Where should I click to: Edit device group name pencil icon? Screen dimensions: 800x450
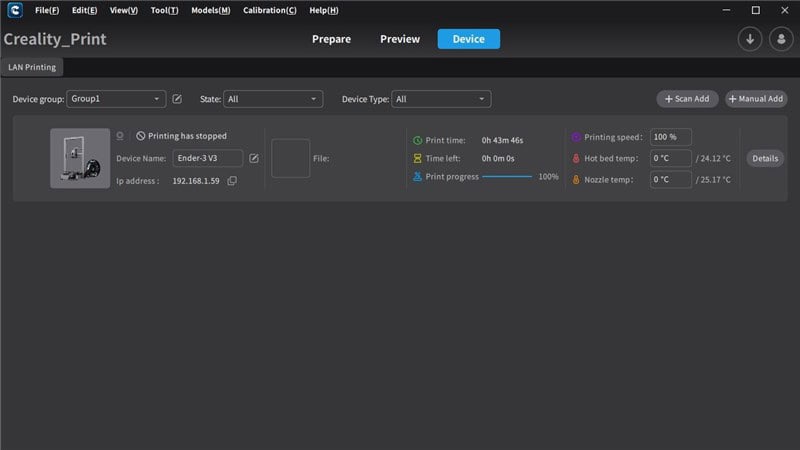pyautogui.click(x=177, y=99)
